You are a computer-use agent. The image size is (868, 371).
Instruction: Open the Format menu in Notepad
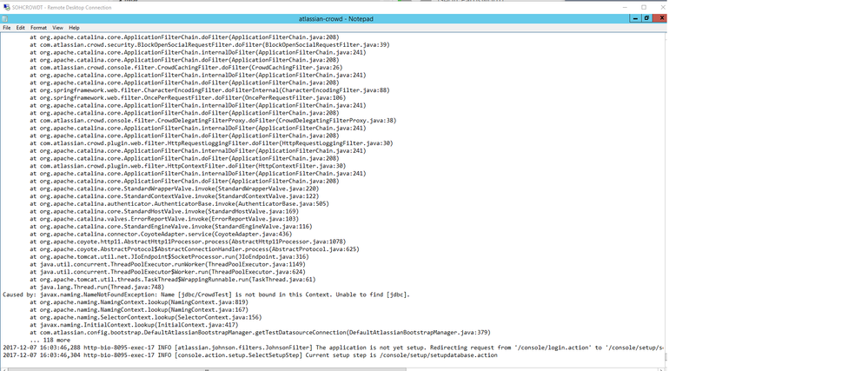pyautogui.click(x=39, y=28)
